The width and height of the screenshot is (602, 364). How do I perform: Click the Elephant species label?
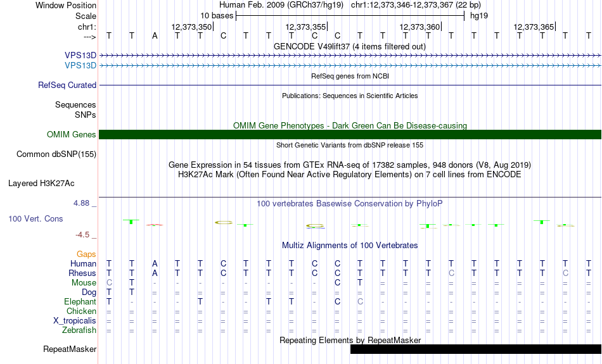[x=80, y=302]
